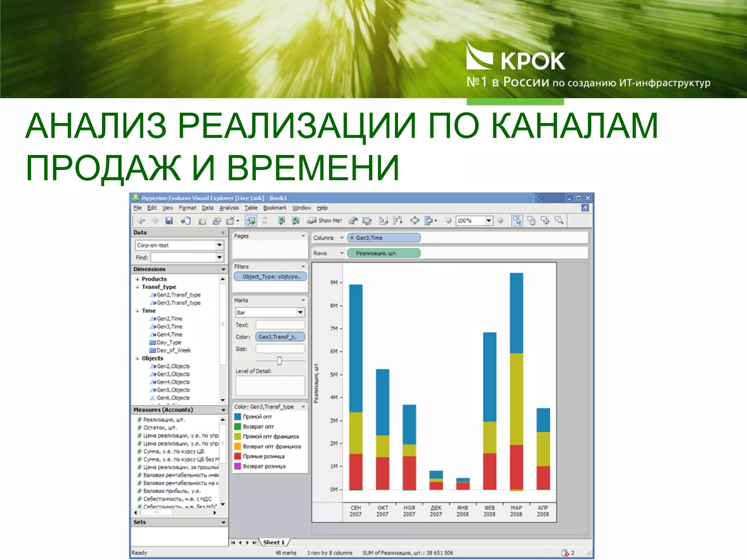Viewport: 747px width, 560px height.
Task: Click the mark Size slider handle
Action: point(279,361)
